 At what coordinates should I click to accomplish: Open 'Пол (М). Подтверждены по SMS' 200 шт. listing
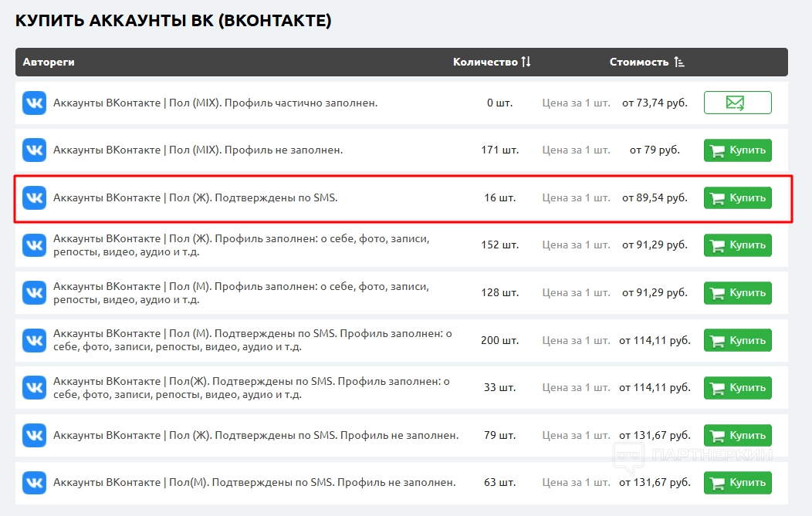tap(252, 340)
